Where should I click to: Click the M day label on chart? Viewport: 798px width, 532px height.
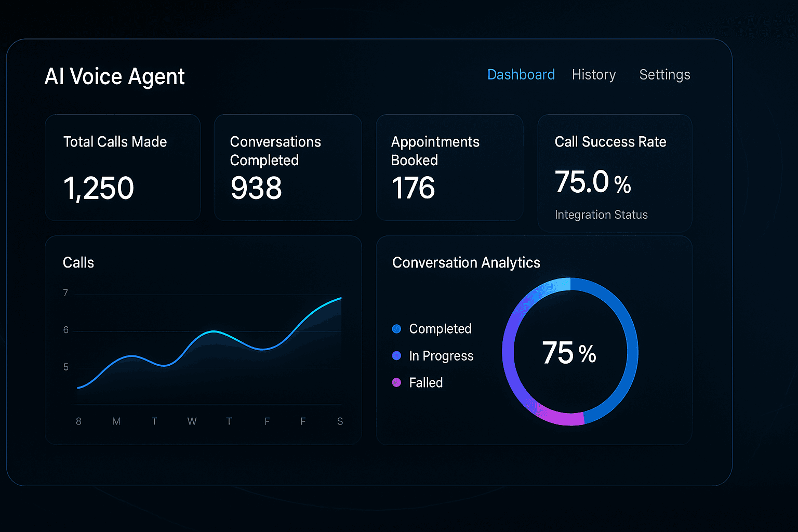point(116,421)
